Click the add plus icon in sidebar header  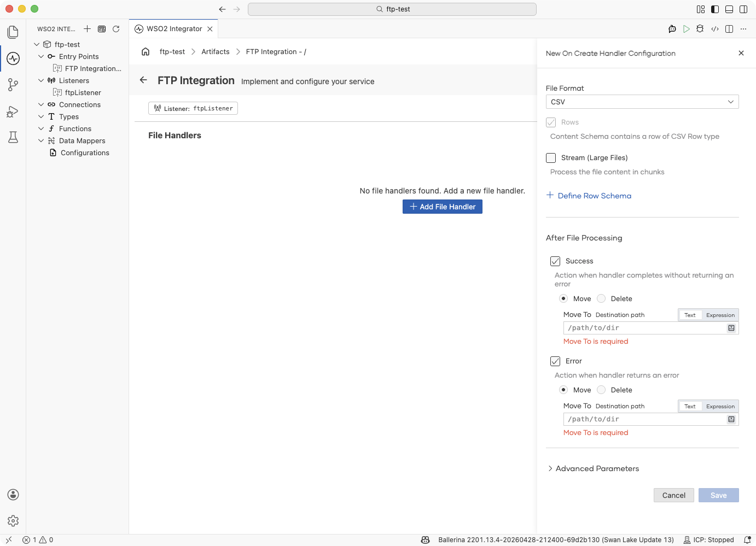(87, 29)
